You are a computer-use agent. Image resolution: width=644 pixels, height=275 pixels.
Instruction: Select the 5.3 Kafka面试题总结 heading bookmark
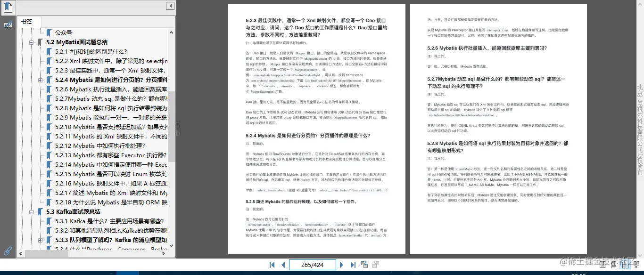(74, 212)
